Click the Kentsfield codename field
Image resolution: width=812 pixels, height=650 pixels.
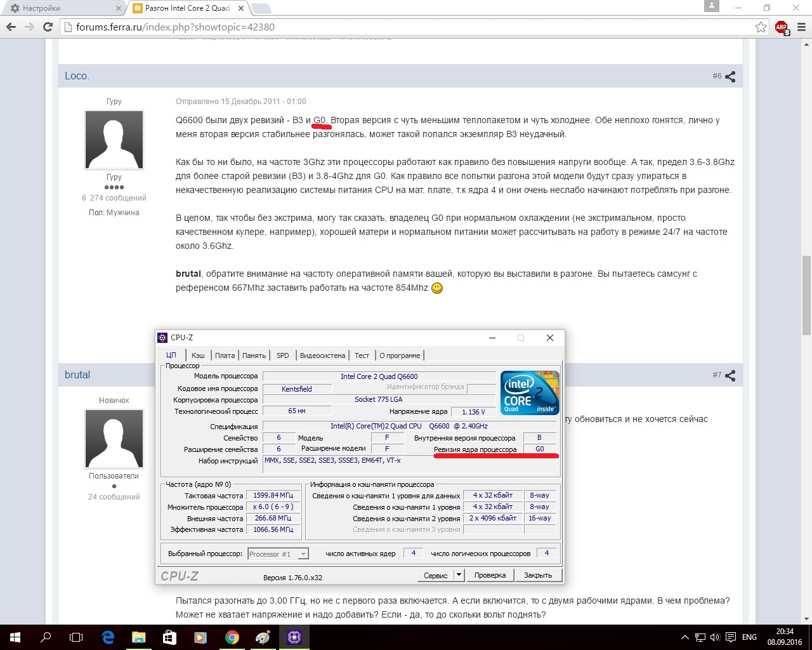point(296,389)
